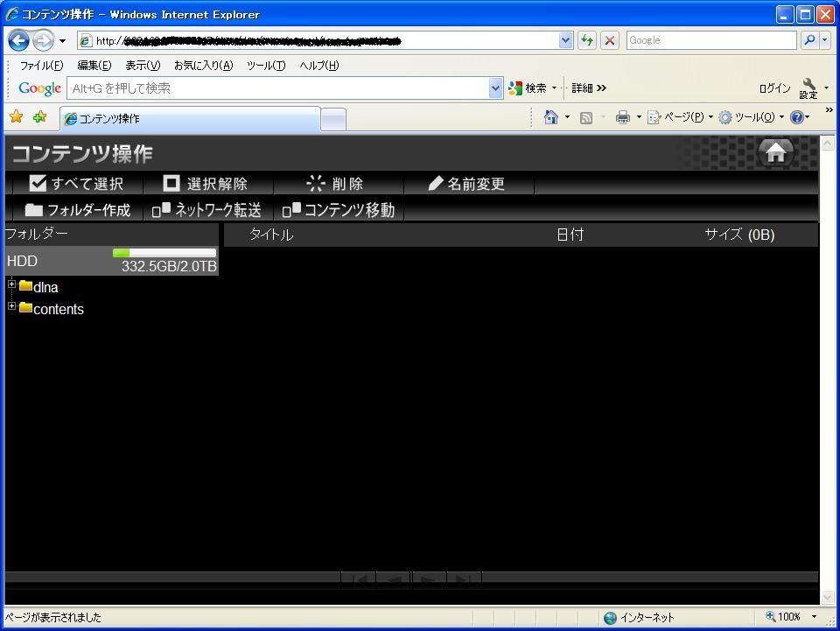Select all contents with すべて選択 checkmark icon
The height and width of the screenshot is (631, 840).
pos(38,183)
